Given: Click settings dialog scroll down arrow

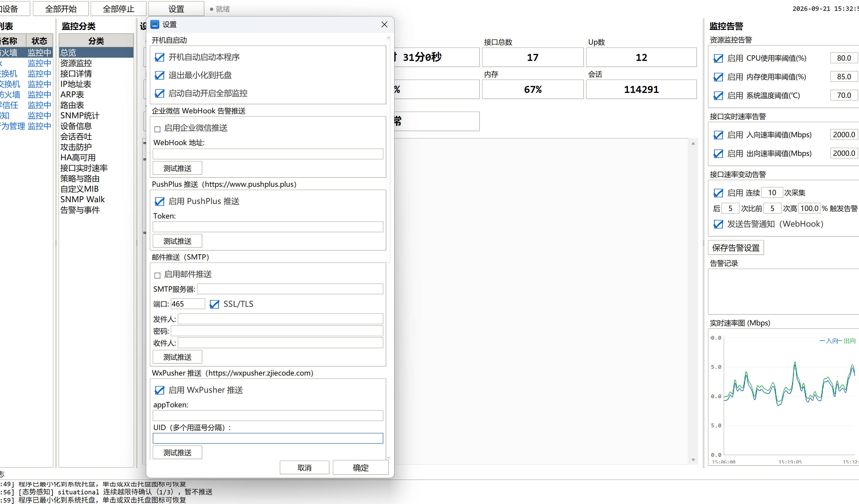Looking at the screenshot, I should (x=388, y=458).
